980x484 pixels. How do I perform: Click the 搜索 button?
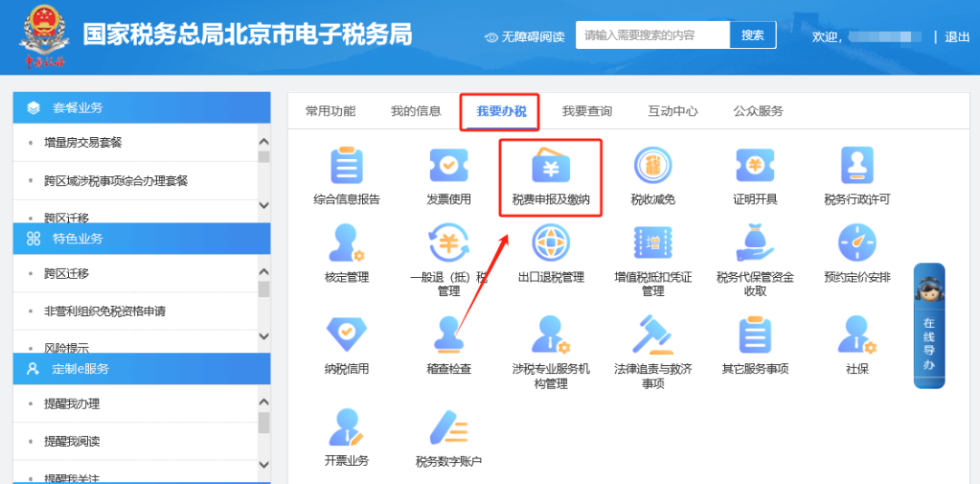pyautogui.click(x=752, y=35)
